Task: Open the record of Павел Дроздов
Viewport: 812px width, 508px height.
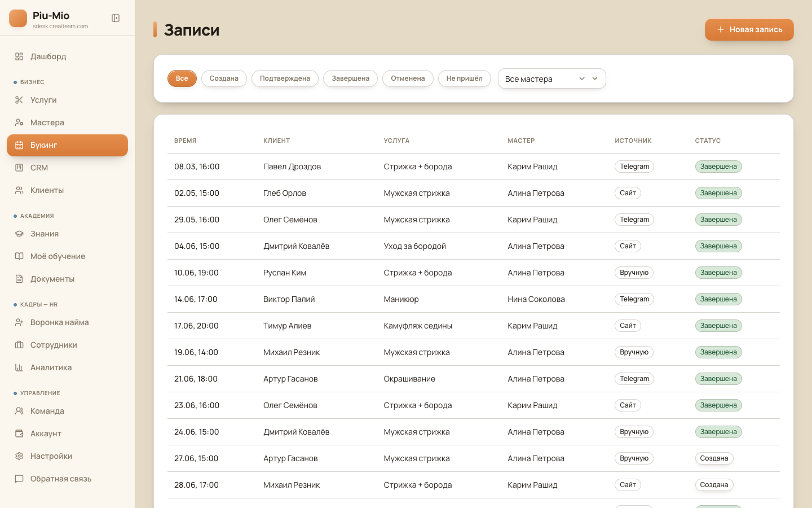Action: coord(473,167)
